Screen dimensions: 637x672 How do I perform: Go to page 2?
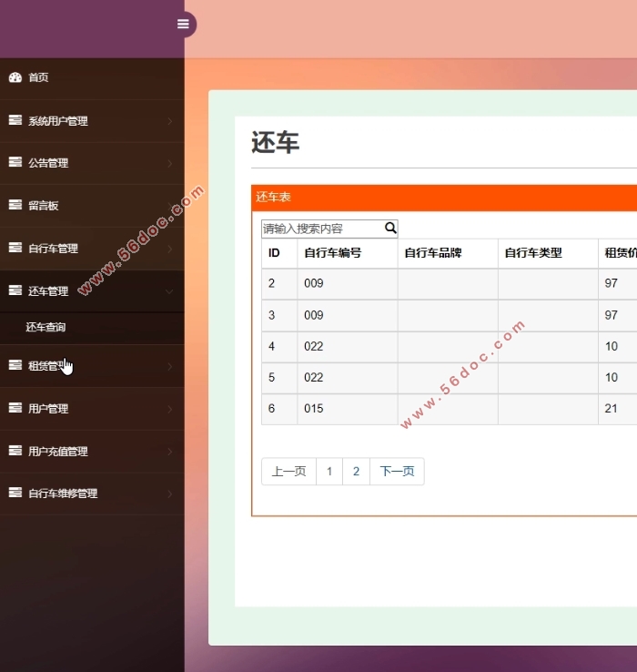356,472
